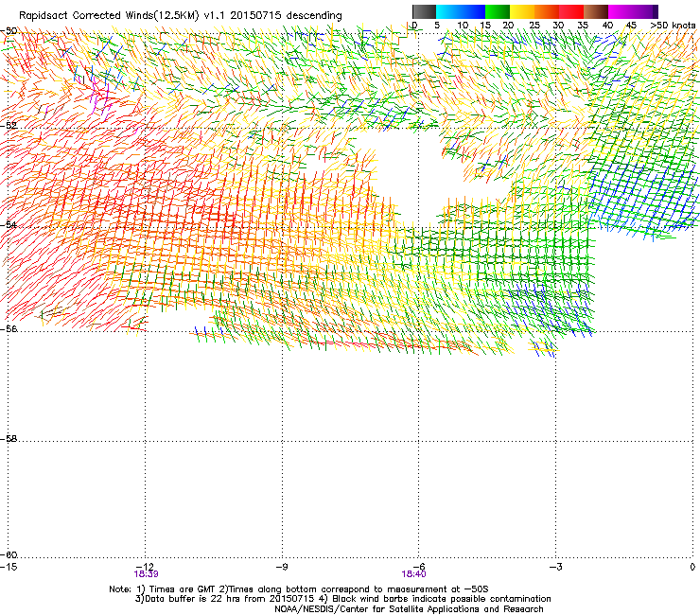
Task: Click the '-12' longitude axis label
Action: [146, 567]
